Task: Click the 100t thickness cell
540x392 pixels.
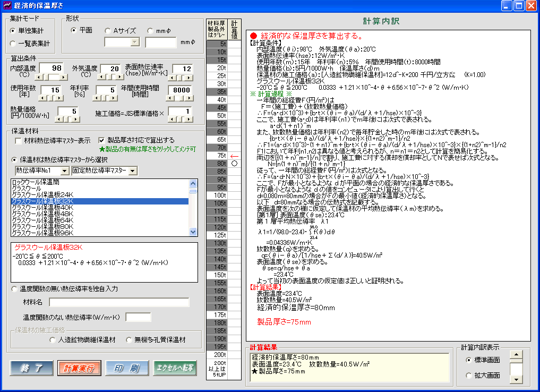Action: pyautogui.click(x=217, y=195)
